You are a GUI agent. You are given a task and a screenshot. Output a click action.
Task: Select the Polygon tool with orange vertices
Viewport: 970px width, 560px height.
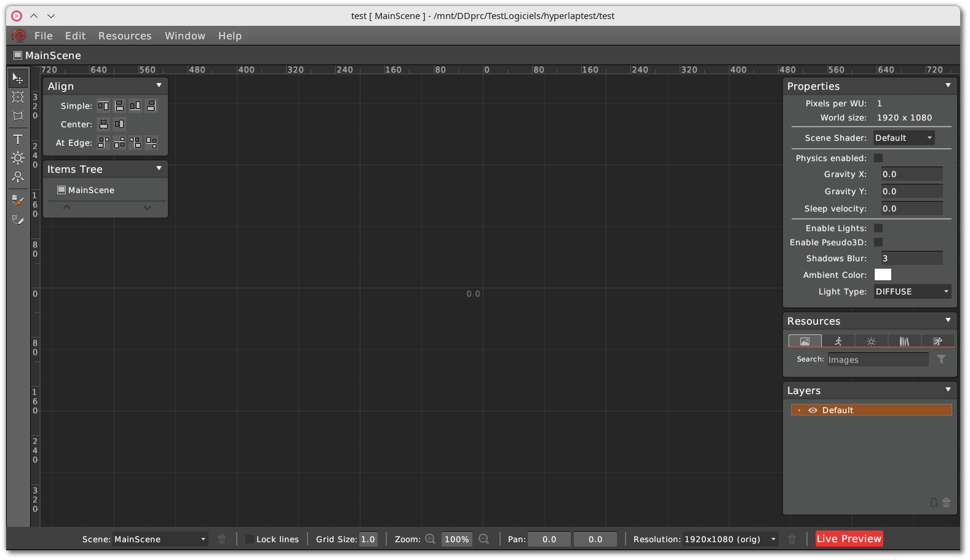18,116
